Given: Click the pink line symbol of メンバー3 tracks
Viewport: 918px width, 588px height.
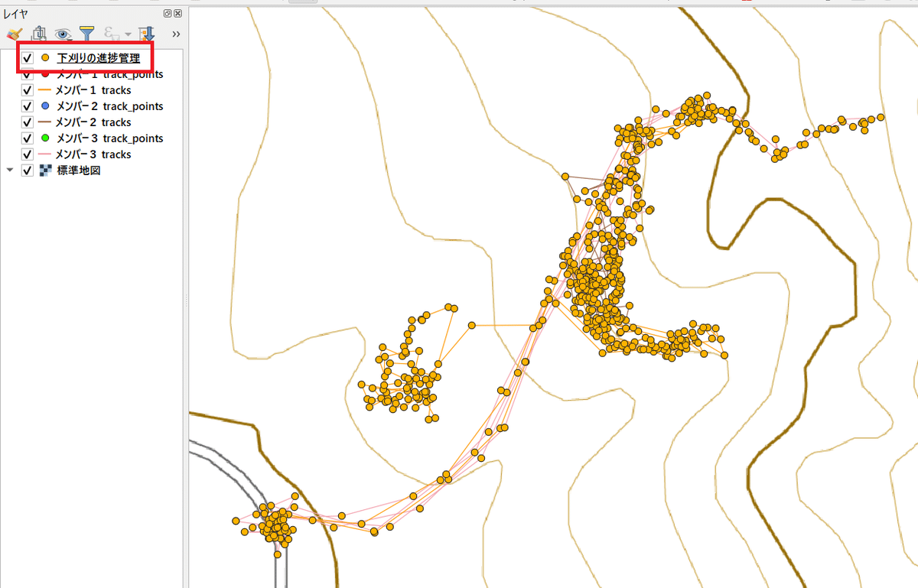Looking at the screenshot, I should coord(45,154).
